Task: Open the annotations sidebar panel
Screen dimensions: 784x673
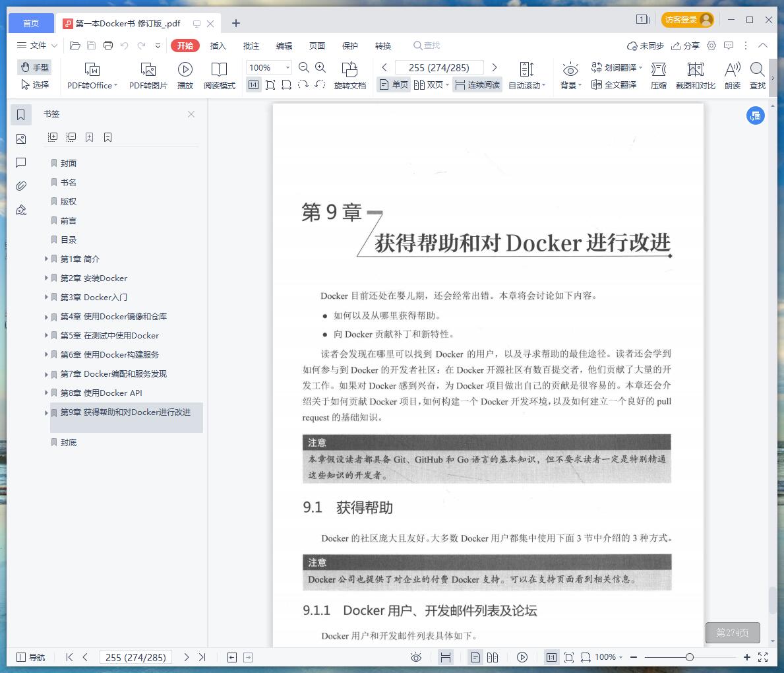Action: (x=21, y=162)
